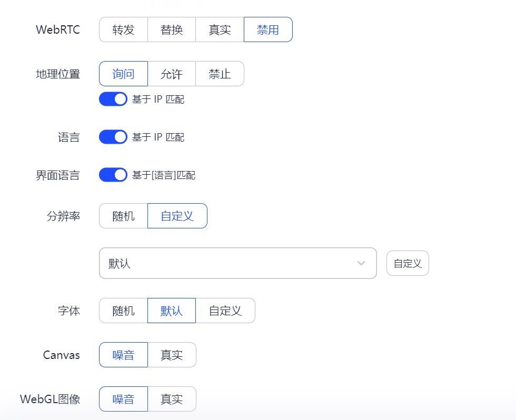
Task: Choose 真实 for WebRTC
Action: [220, 29]
